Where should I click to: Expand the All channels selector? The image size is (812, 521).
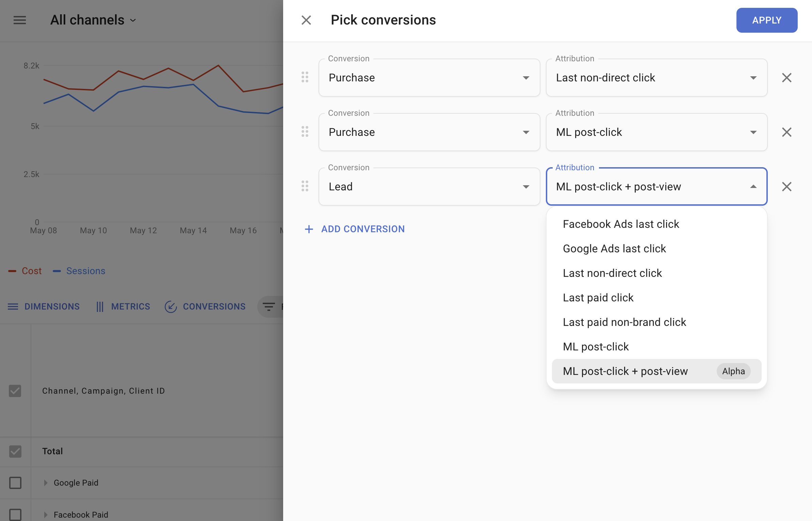point(92,20)
